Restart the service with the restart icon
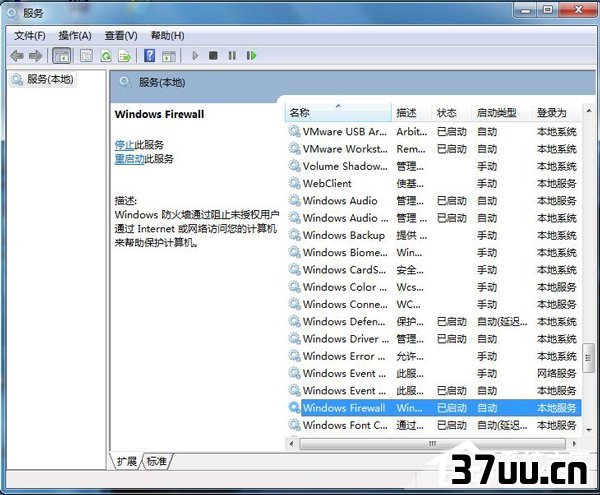Image resolution: width=600 pixels, height=495 pixels. tap(251, 56)
